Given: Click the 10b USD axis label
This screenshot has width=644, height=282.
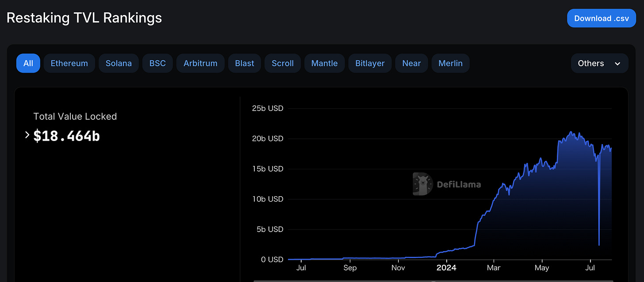Looking at the screenshot, I should [267, 199].
